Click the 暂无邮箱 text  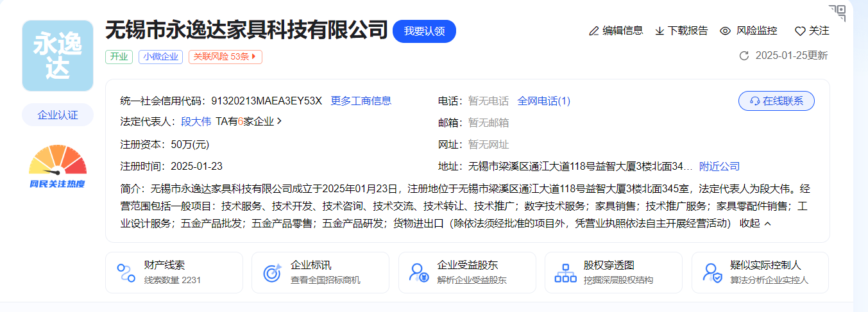(488, 122)
